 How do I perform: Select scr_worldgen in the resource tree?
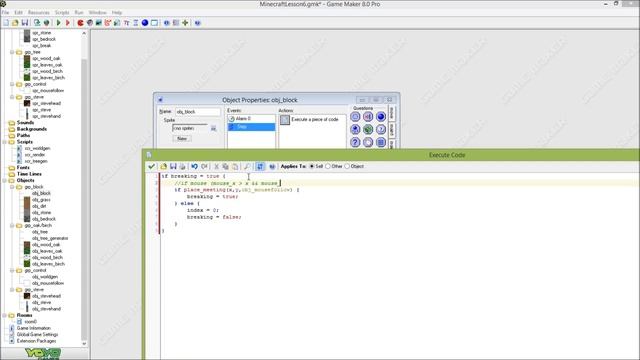click(x=37, y=148)
